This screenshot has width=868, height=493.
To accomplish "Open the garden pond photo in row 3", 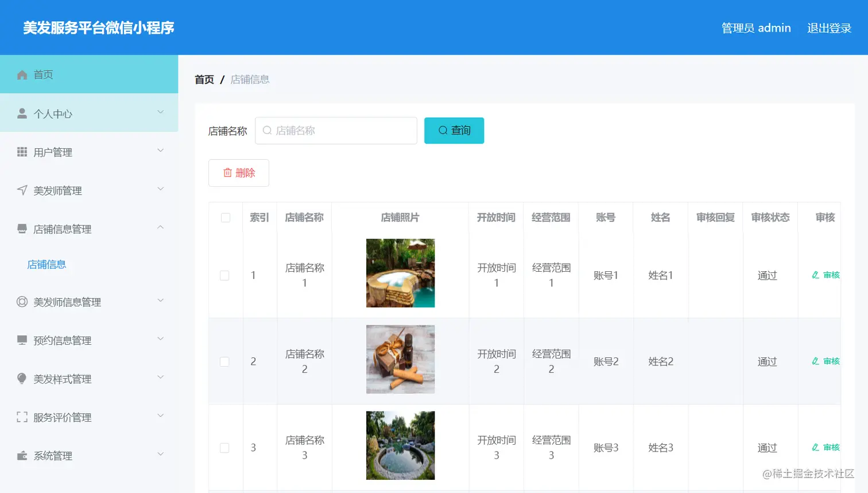I will pos(401,445).
